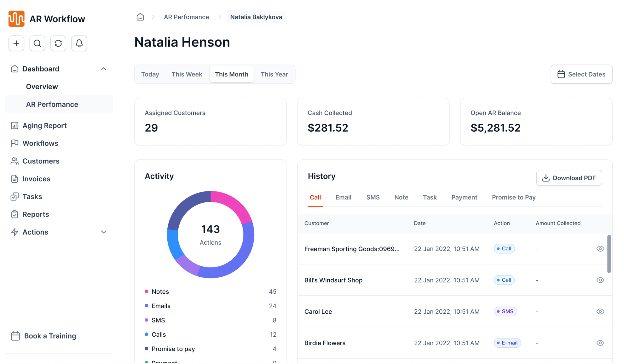The height and width of the screenshot is (364, 624).
Task: Click Natalia Baklykova breadcrumb
Action: point(256,17)
